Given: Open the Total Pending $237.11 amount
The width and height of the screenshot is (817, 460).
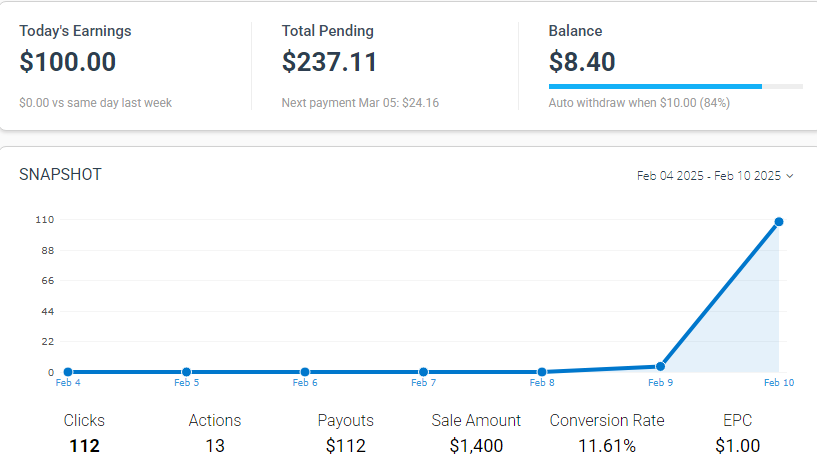Looking at the screenshot, I should click(329, 62).
